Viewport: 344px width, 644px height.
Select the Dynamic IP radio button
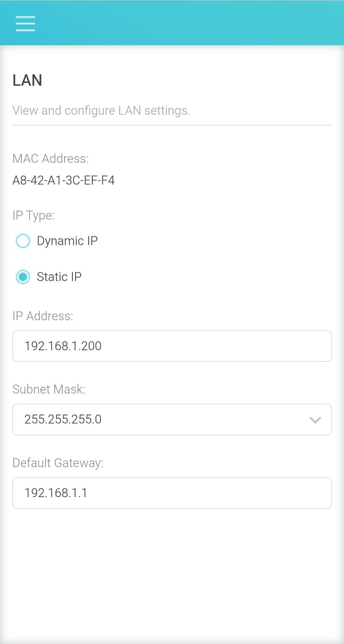point(23,241)
